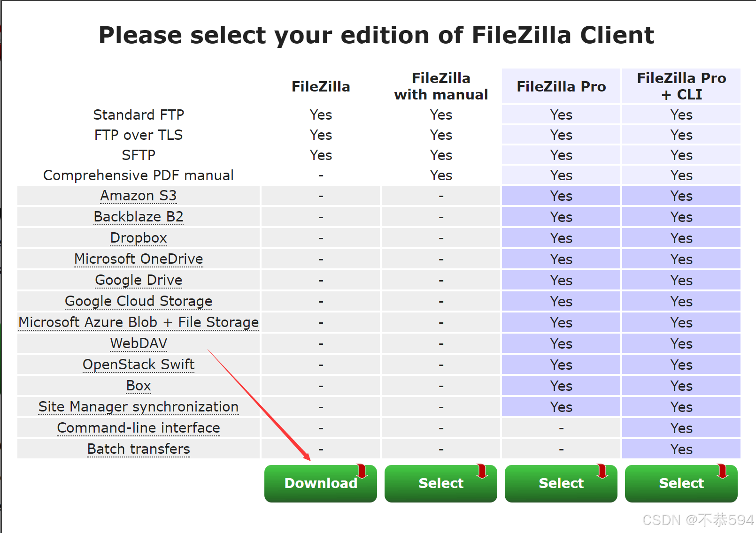Open the Box link
756x533 pixels.
[138, 385]
